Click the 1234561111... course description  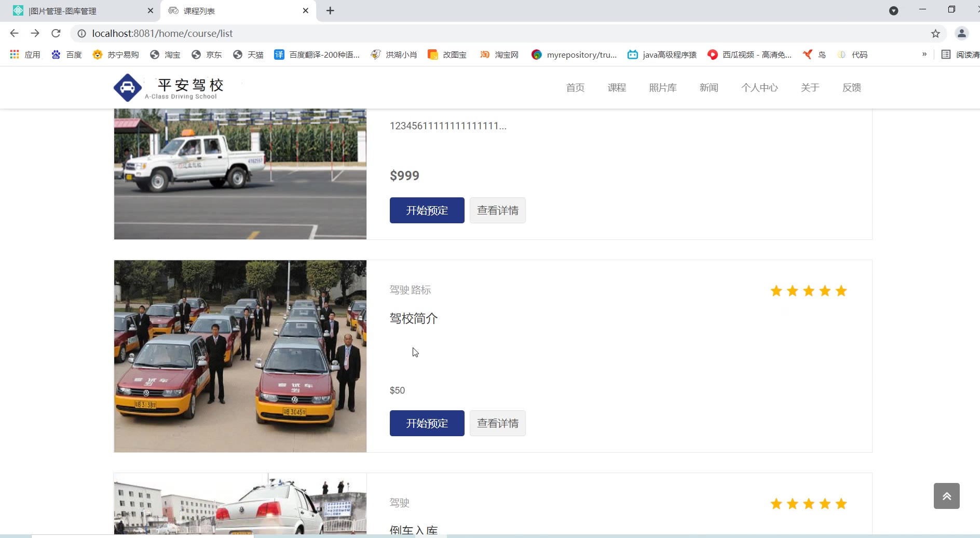point(447,126)
